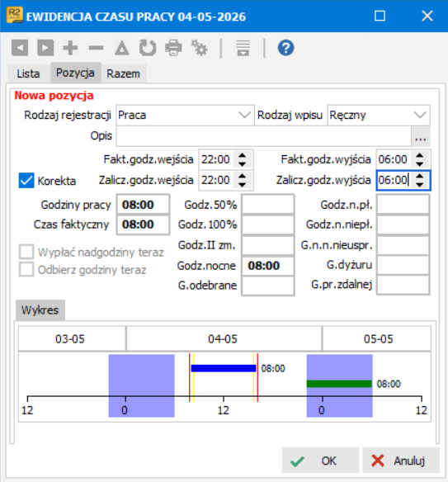The image size is (448, 482).
Task: Go to next record arrow icon
Action: point(45,48)
